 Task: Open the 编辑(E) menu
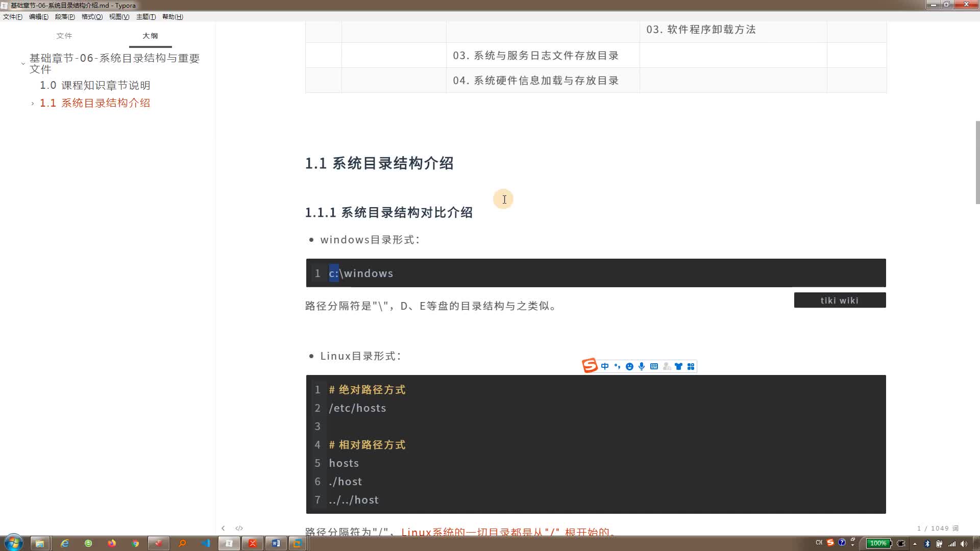[39, 17]
